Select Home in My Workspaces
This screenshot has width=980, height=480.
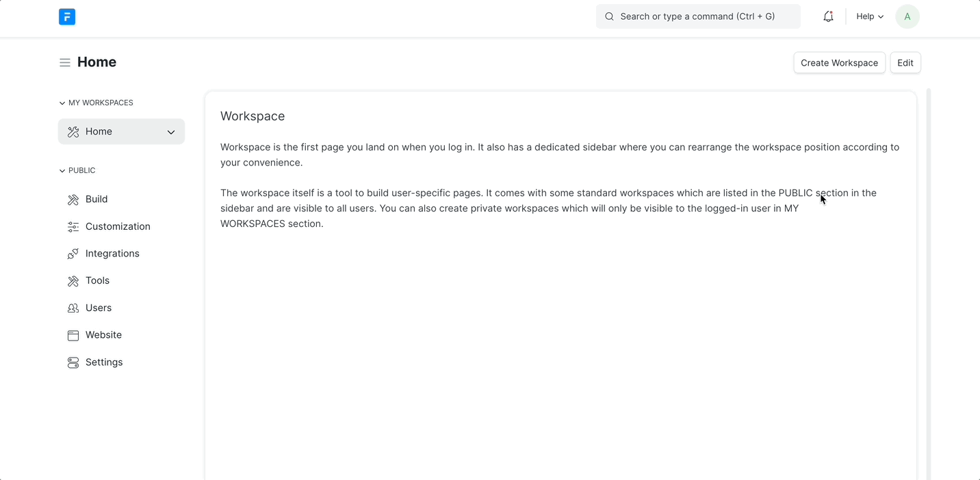click(x=99, y=132)
